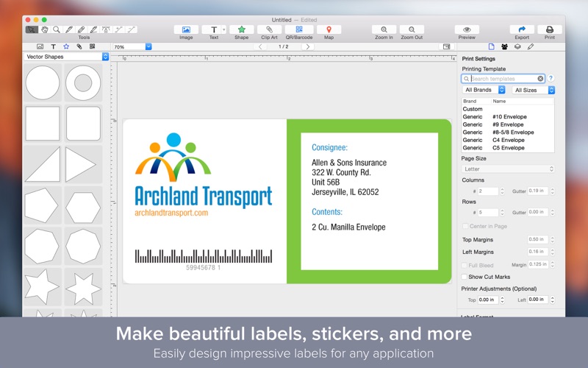The height and width of the screenshot is (368, 588).
Task: Add a Map to the label
Action: (x=329, y=29)
